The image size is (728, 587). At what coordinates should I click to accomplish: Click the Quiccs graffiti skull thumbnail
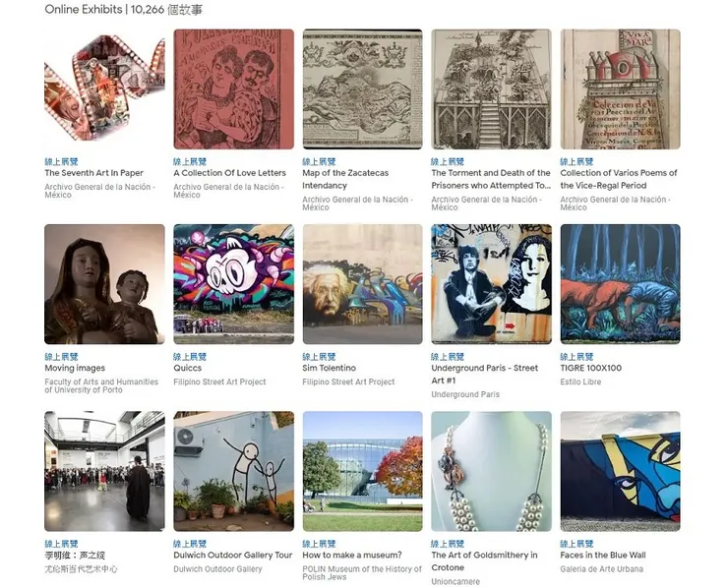pyautogui.click(x=233, y=284)
